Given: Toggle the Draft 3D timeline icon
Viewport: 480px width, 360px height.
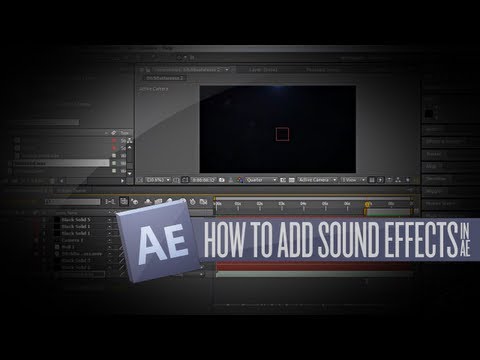Looking at the screenshot, I should click(x=134, y=202).
